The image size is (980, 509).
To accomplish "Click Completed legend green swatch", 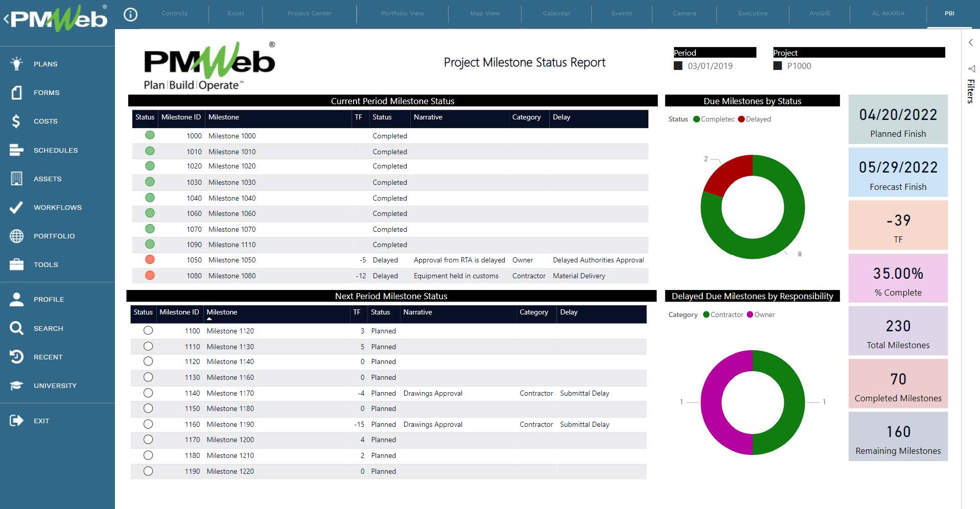I will click(x=696, y=119).
